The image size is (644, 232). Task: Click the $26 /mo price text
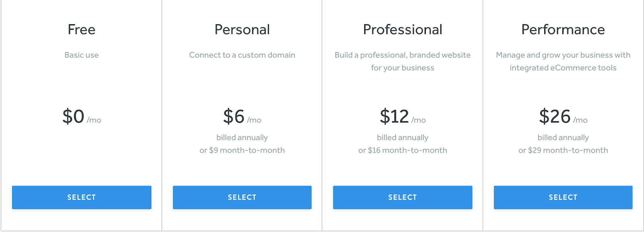(x=563, y=117)
